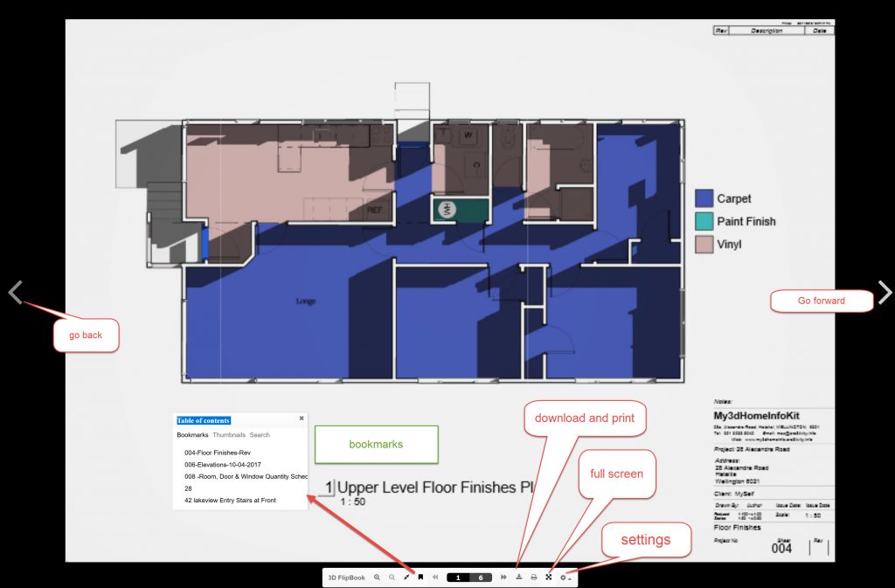The width and height of the screenshot is (895, 588).
Task: Skip forward with fast-forward toolbar icon
Action: pyautogui.click(x=503, y=578)
